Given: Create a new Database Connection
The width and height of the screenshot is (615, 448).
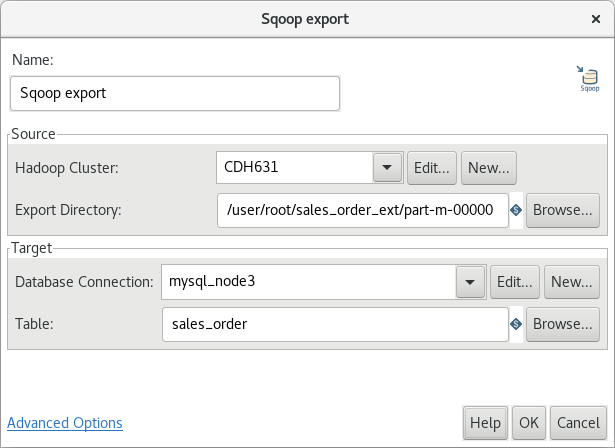Looking at the screenshot, I should pyautogui.click(x=572, y=282).
